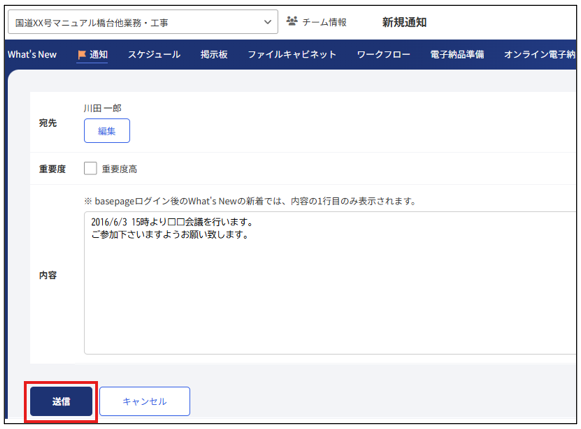Click the team info people icon
Image resolution: width=581 pixels, height=429 pixels.
click(x=292, y=21)
